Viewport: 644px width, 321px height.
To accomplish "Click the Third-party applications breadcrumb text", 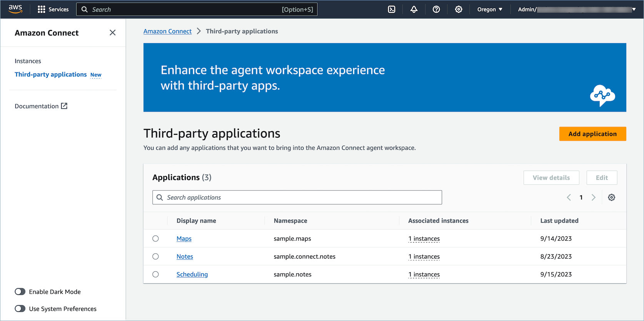I will coord(242,31).
